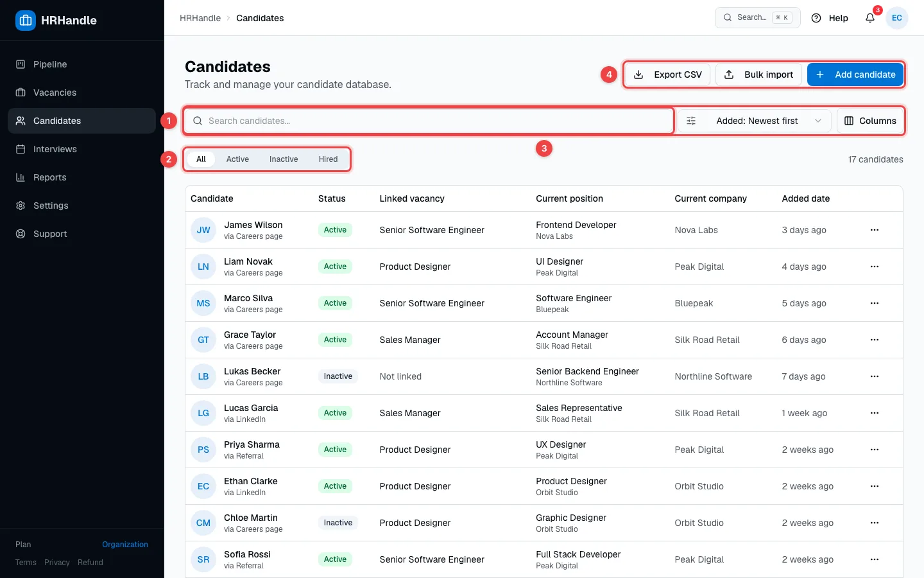This screenshot has height=578, width=924.
Task: Click the JW avatar for James Wilson
Action: point(203,230)
